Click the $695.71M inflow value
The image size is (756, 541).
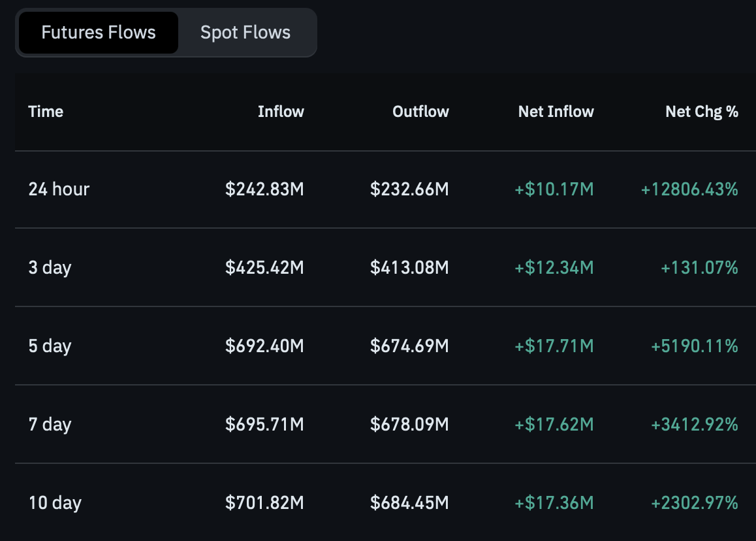pyautogui.click(x=264, y=425)
